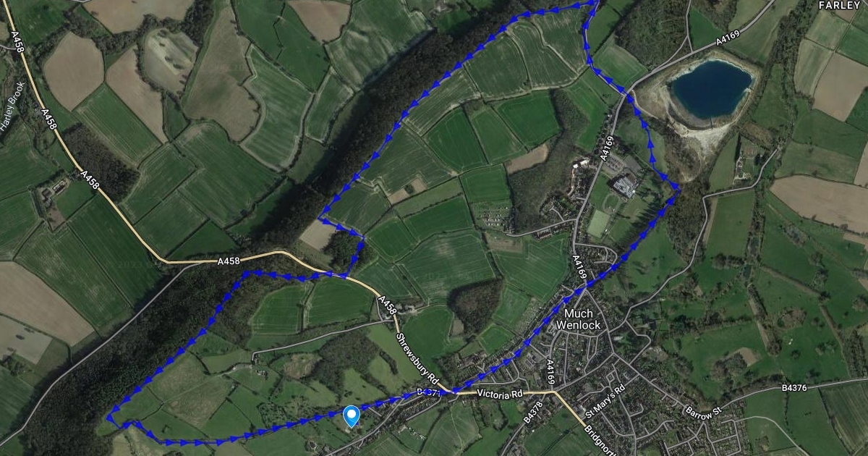
Task: Click the A4169 label beside the lake
Action: click(x=729, y=41)
